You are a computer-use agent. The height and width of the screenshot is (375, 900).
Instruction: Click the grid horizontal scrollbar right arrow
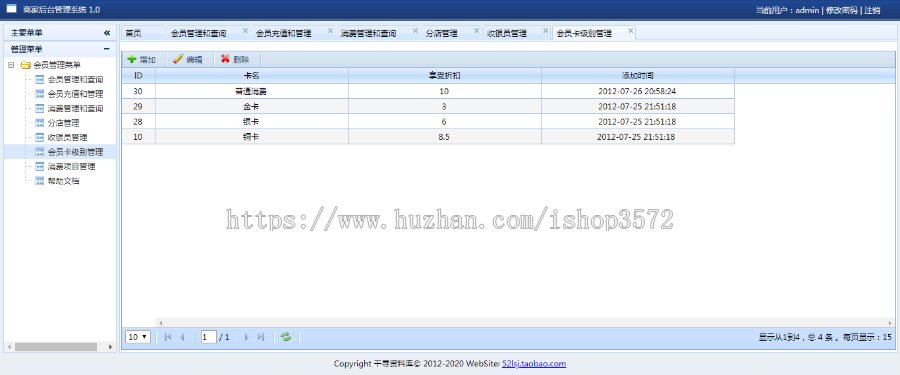890,323
